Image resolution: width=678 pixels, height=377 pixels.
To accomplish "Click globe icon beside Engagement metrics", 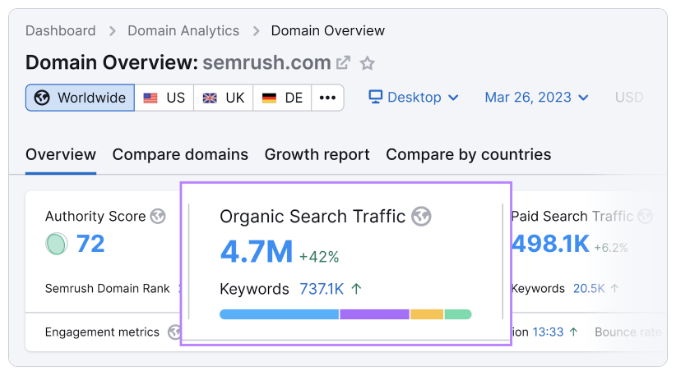I will point(173,332).
